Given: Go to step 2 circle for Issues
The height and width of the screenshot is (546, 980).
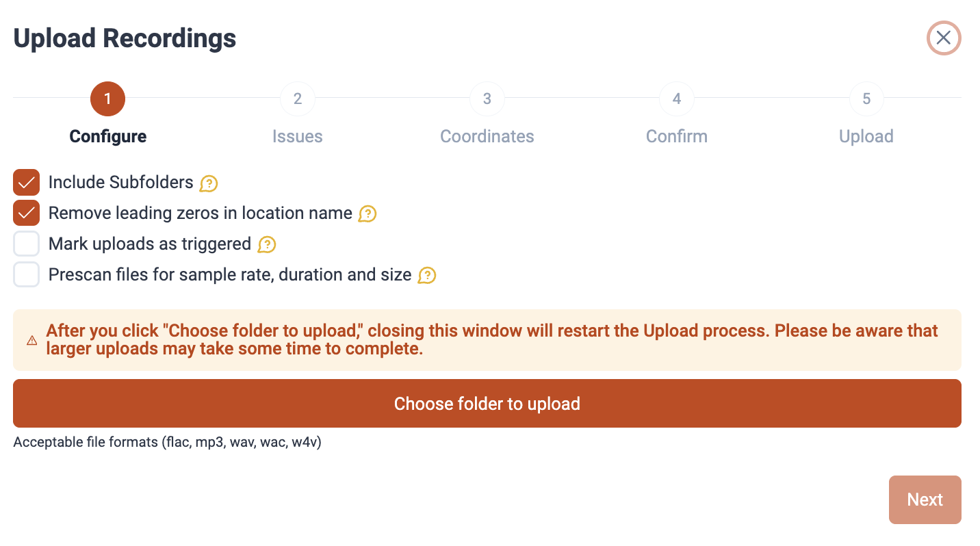Looking at the screenshot, I should point(298,99).
